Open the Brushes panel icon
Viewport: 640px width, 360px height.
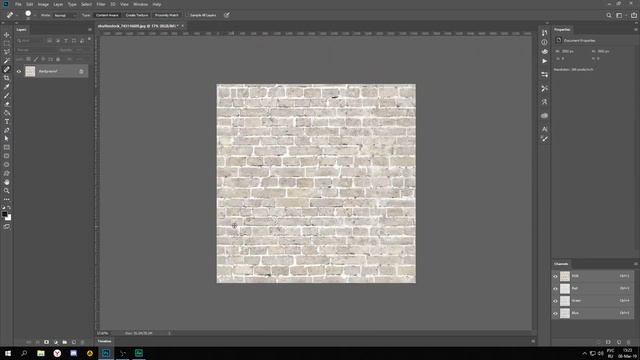[544, 139]
